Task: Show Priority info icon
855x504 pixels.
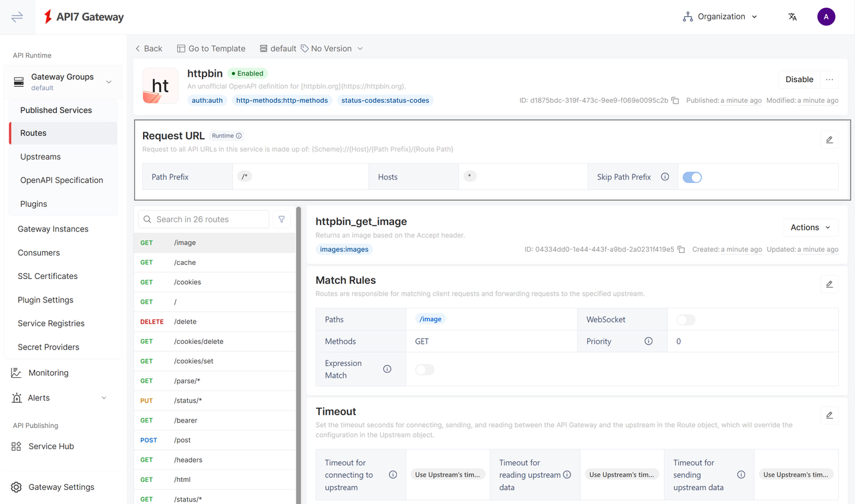Action: click(649, 341)
